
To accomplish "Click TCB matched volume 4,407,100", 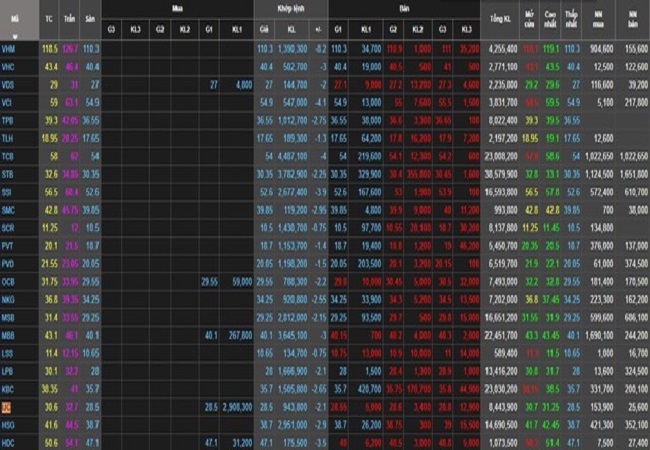I will tap(293, 157).
